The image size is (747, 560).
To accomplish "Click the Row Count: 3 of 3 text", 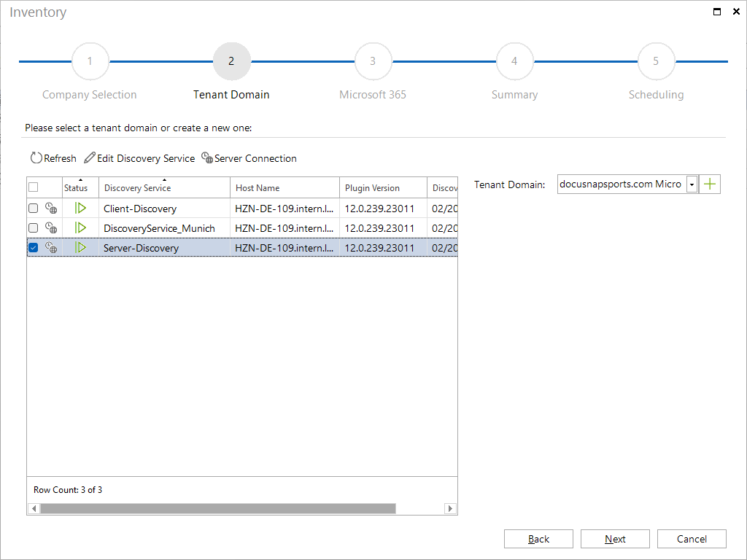I will click(68, 489).
